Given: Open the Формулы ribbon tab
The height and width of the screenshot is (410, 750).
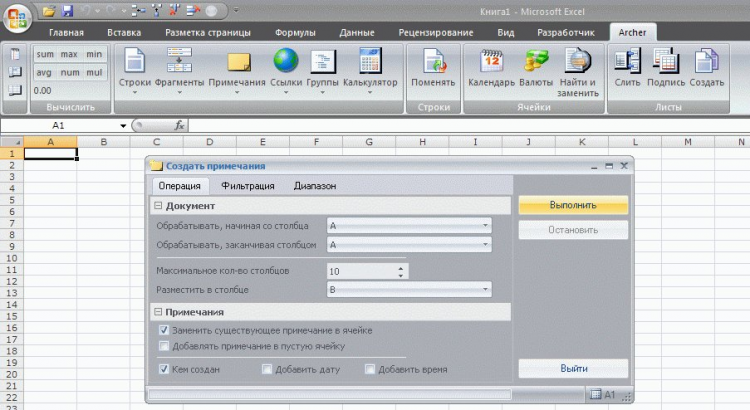Looking at the screenshot, I should point(295,33).
